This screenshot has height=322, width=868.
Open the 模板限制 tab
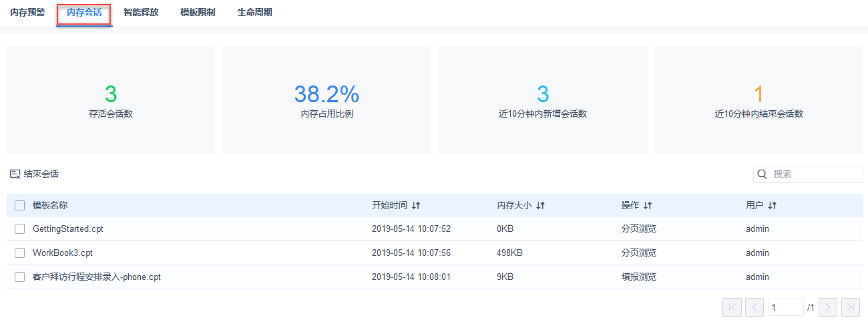tap(198, 13)
